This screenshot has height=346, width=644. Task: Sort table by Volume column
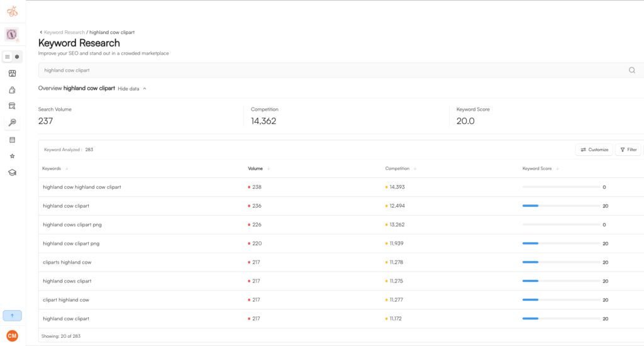(255, 169)
